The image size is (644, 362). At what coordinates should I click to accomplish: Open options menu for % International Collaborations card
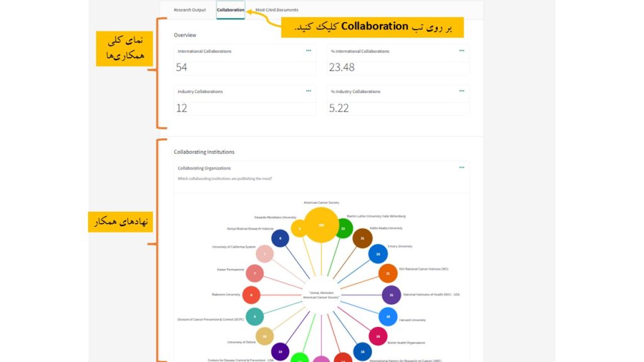[x=462, y=50]
